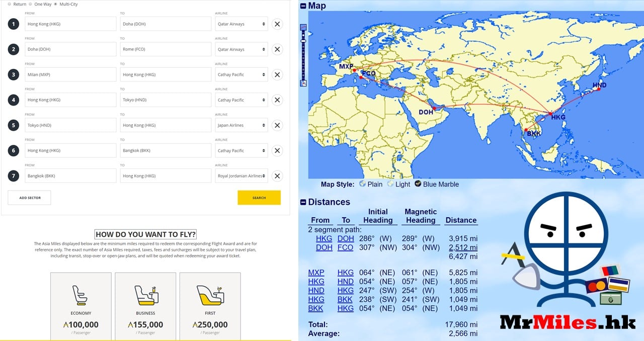
Task: Open the HND link in the To column
Action: click(346, 282)
